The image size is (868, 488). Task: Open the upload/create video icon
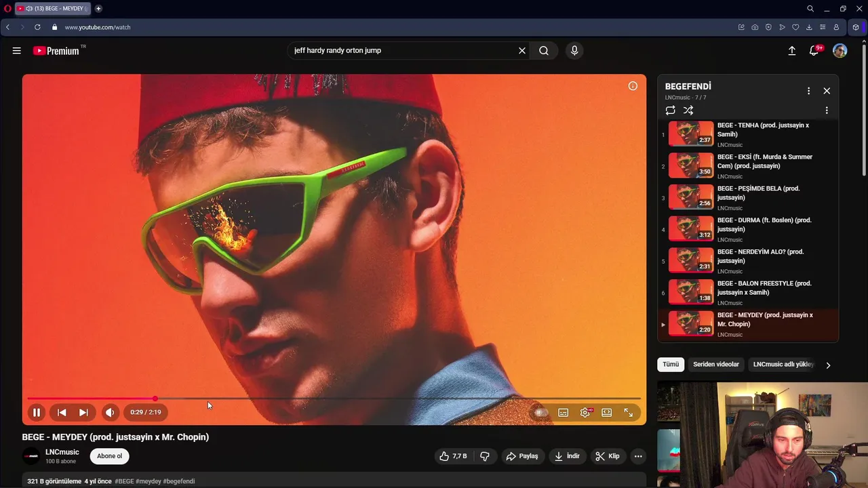click(791, 51)
